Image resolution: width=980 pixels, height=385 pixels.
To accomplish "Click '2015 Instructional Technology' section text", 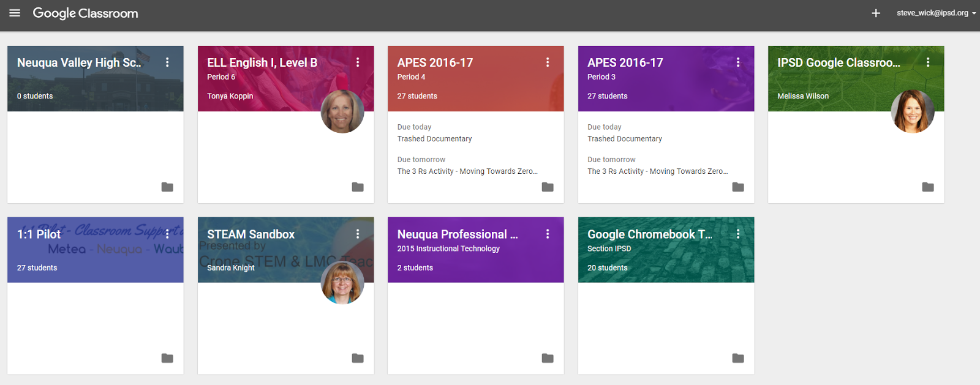I will (x=448, y=248).
